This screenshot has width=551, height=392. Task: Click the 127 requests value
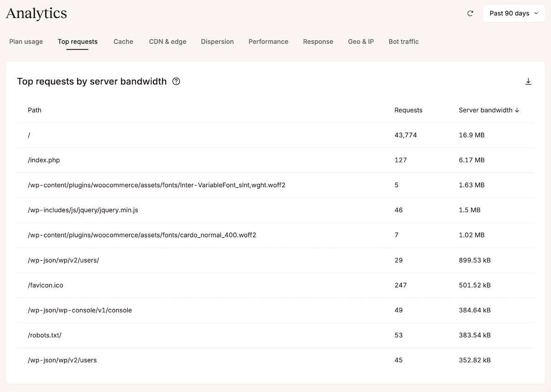(401, 160)
